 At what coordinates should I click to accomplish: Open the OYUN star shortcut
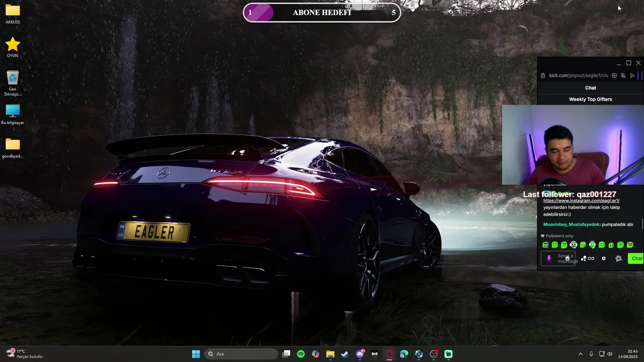[x=13, y=47]
